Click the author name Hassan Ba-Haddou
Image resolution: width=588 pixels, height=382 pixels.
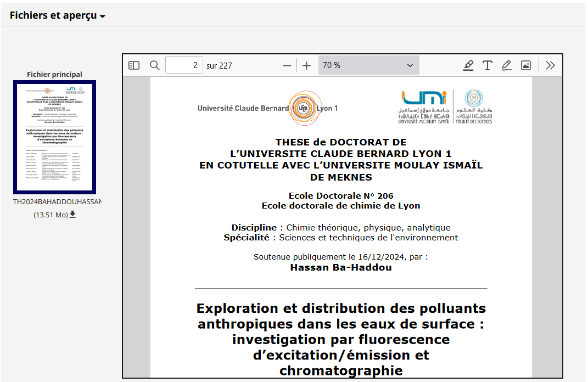(x=341, y=267)
